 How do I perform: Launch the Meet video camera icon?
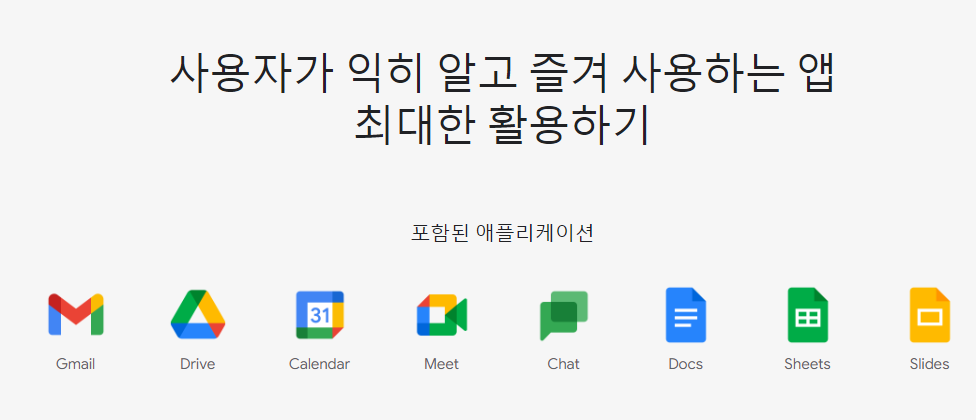[442, 314]
